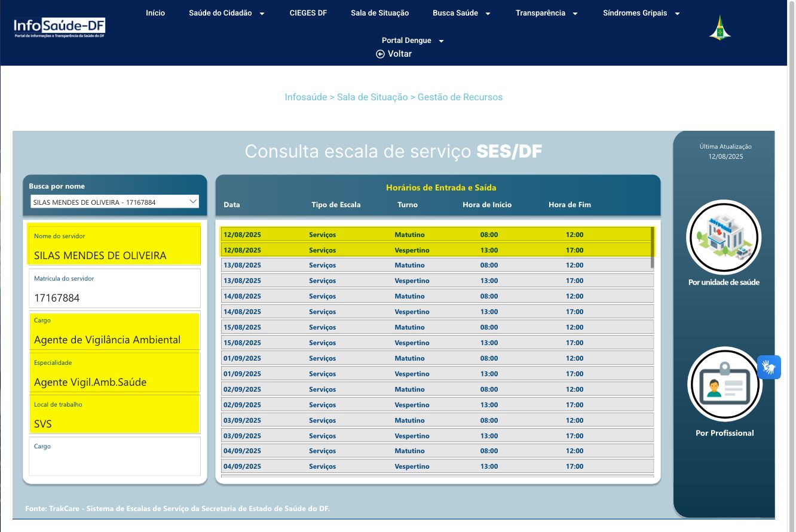Open the Por unidade de saúde hospital icon
This screenshot has height=532, width=796.
724,237
